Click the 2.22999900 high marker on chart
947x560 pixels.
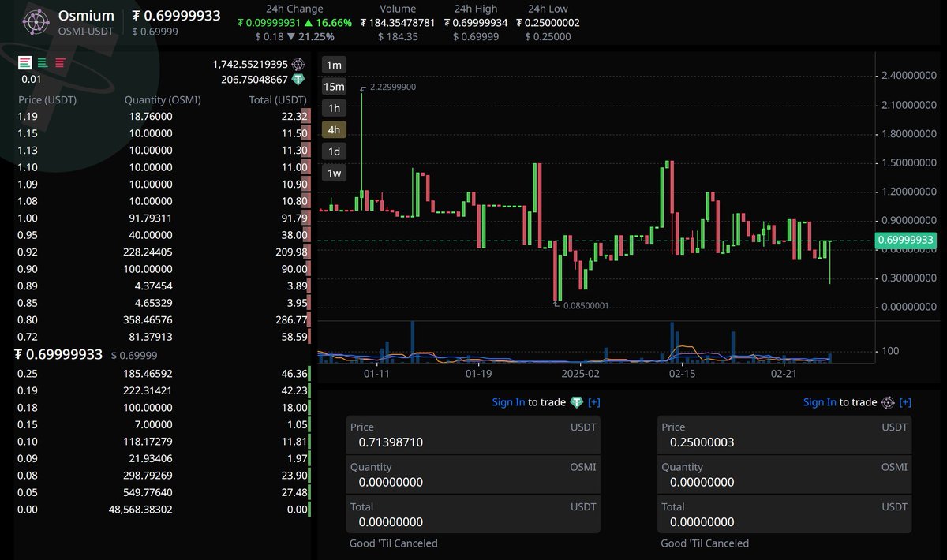pyautogui.click(x=393, y=87)
